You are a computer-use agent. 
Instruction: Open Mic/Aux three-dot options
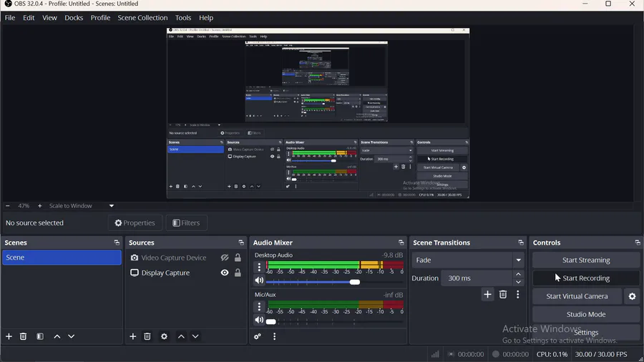tap(259, 307)
